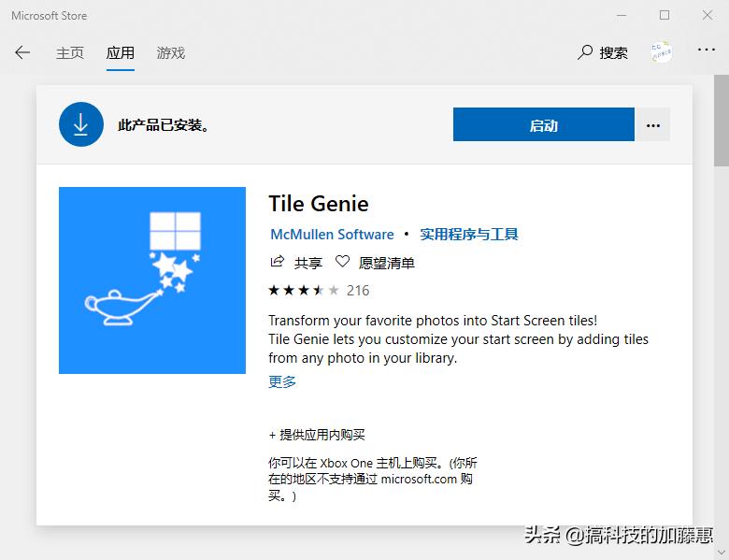Close the Microsoft Store window
Image resolution: width=729 pixels, height=560 pixels.
(708, 15)
